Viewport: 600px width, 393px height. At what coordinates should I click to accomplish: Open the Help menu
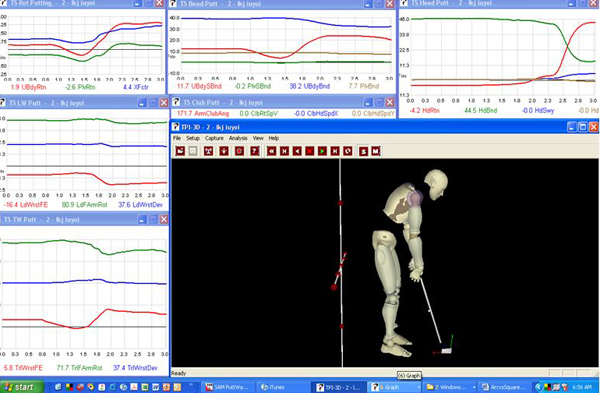point(274,138)
